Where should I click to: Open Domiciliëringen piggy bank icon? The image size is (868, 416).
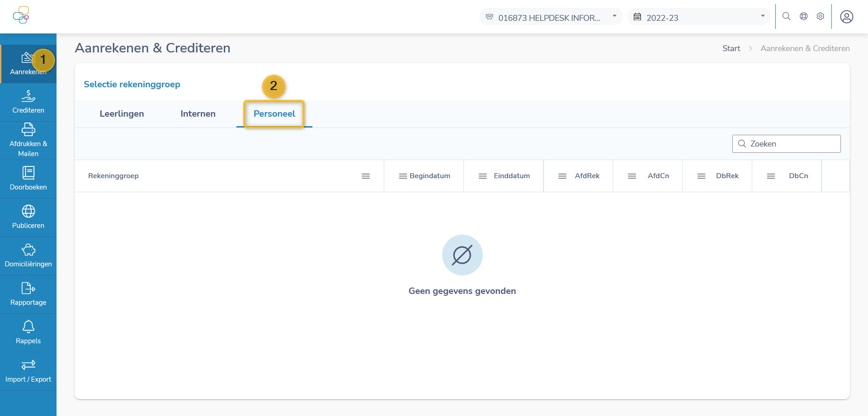click(28, 250)
